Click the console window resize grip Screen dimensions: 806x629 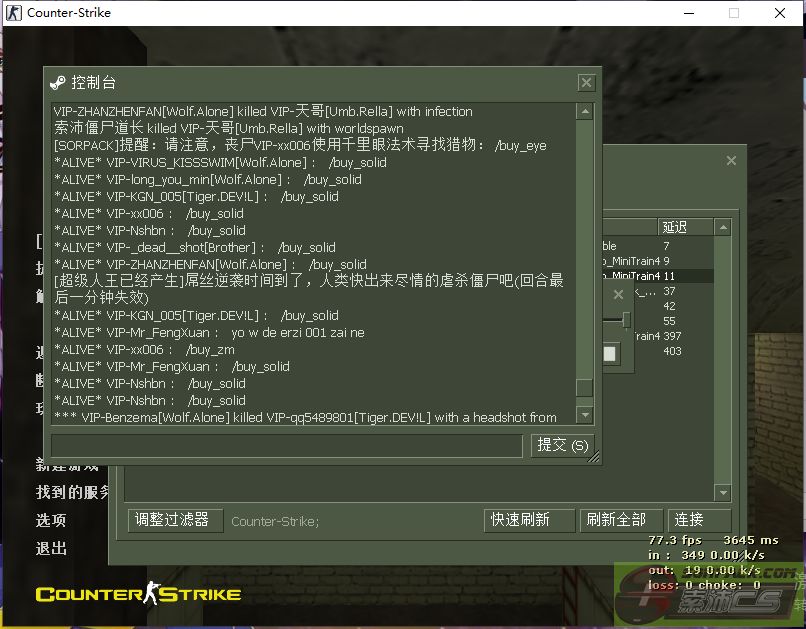click(594, 457)
